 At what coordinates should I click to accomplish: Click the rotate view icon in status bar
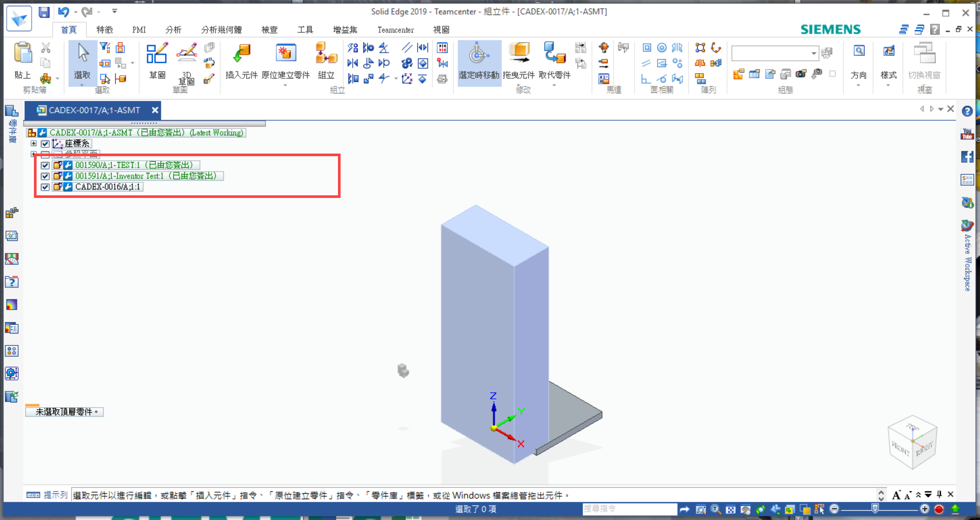point(761,509)
